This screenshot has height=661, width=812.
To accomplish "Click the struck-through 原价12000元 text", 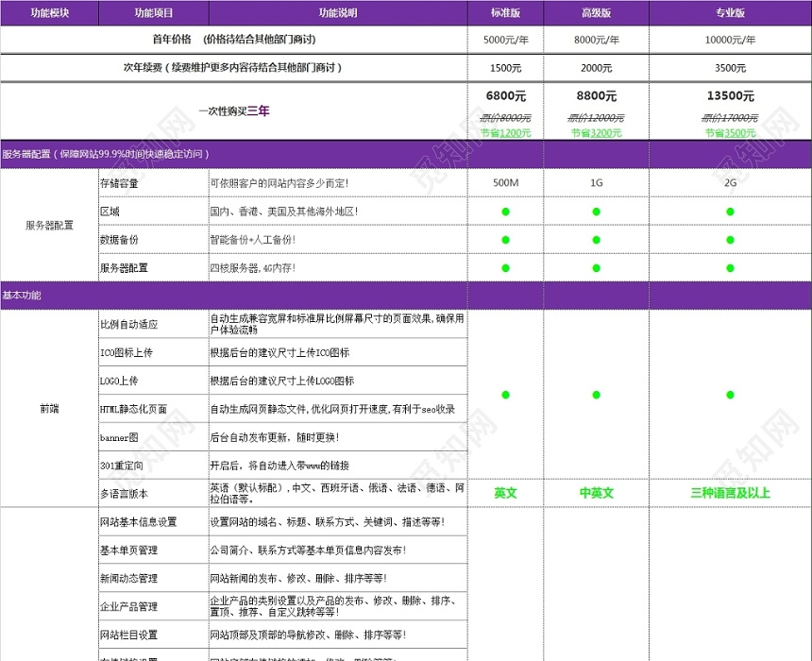I will tap(596, 118).
